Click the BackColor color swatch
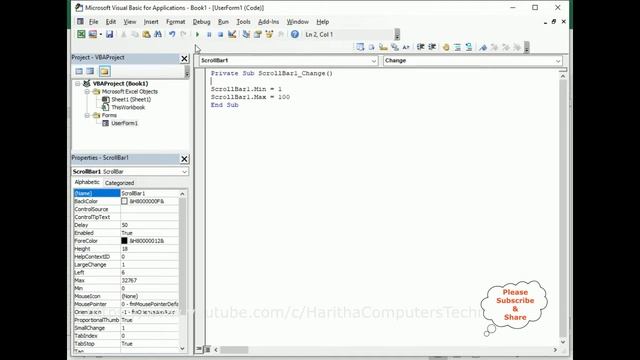Image resolution: width=640 pixels, height=360 pixels. pyautogui.click(x=124, y=201)
